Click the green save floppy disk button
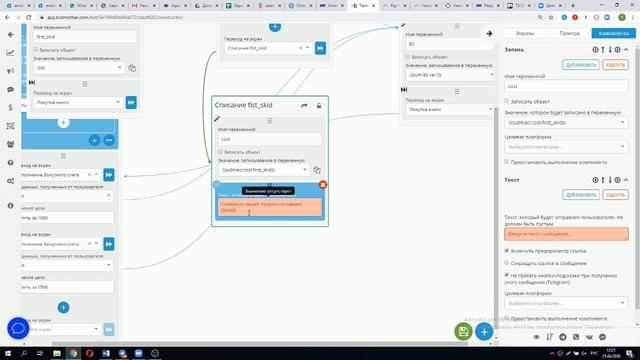 pyautogui.click(x=464, y=331)
